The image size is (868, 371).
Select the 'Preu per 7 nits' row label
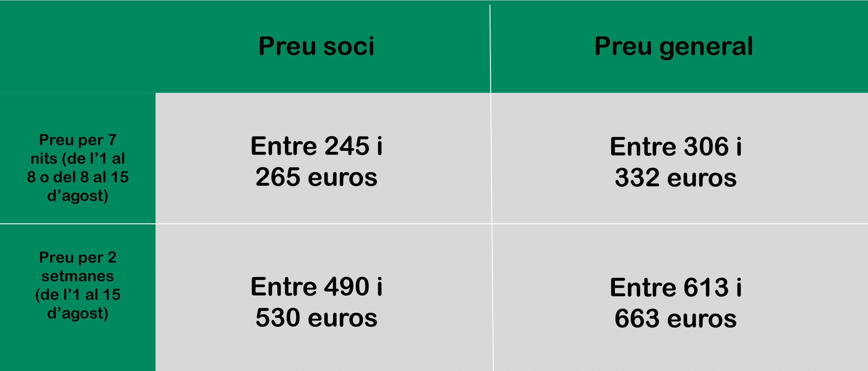pyautogui.click(x=78, y=168)
